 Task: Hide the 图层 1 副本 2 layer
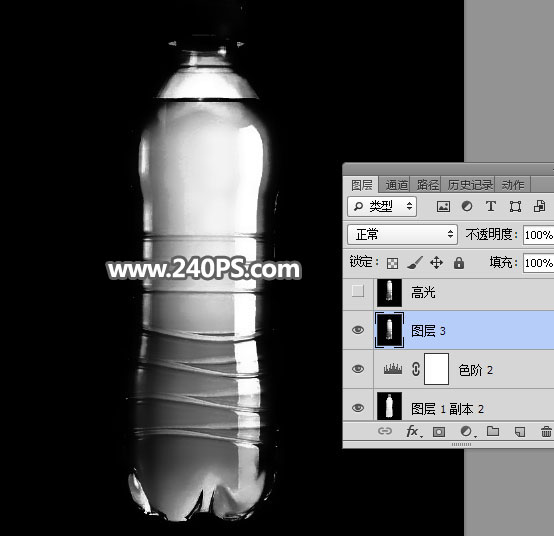[x=358, y=408]
